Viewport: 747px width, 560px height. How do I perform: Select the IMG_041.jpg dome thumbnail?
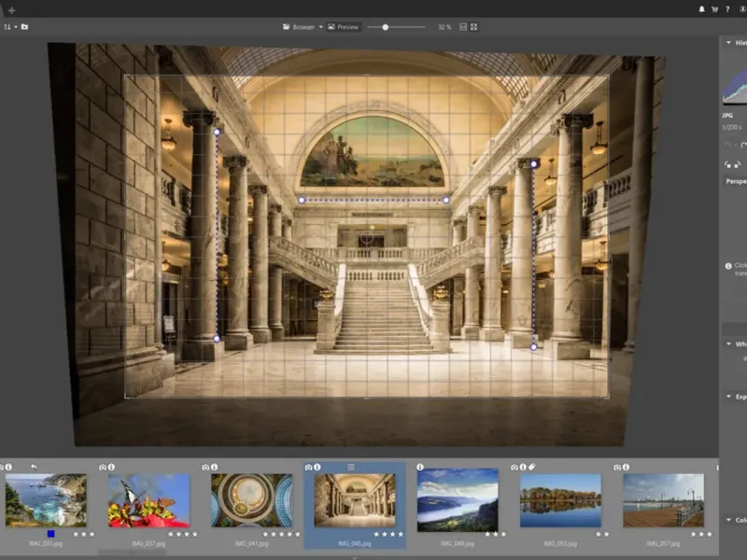point(251,500)
